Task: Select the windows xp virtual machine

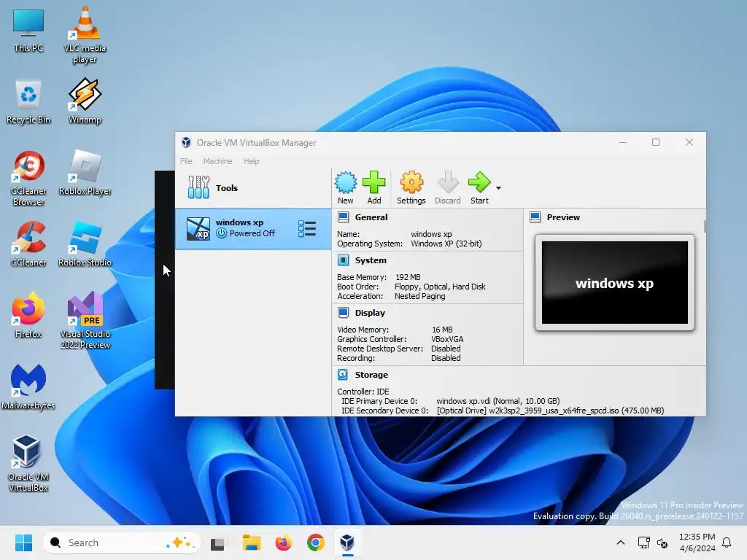Action: click(253, 228)
